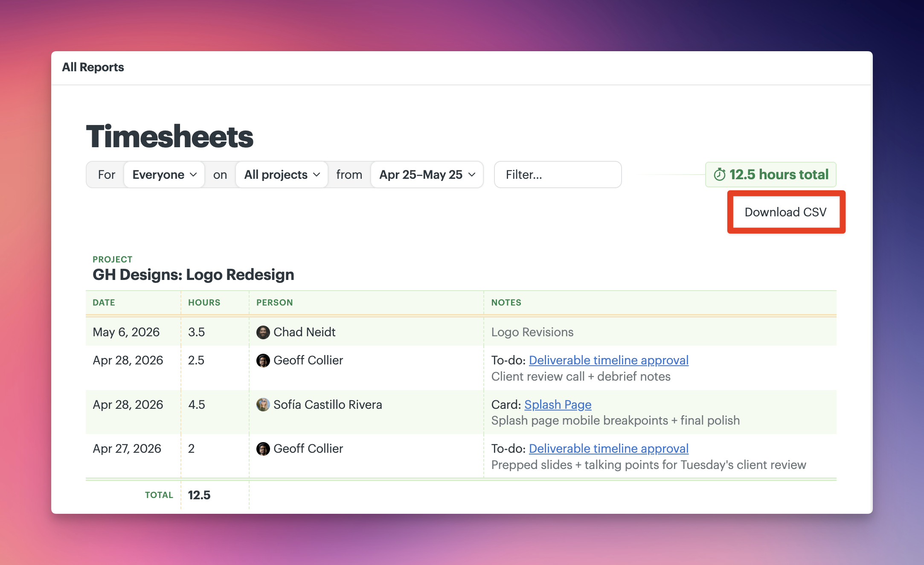Click the PERSON column header
This screenshot has width=924, height=565.
(274, 303)
